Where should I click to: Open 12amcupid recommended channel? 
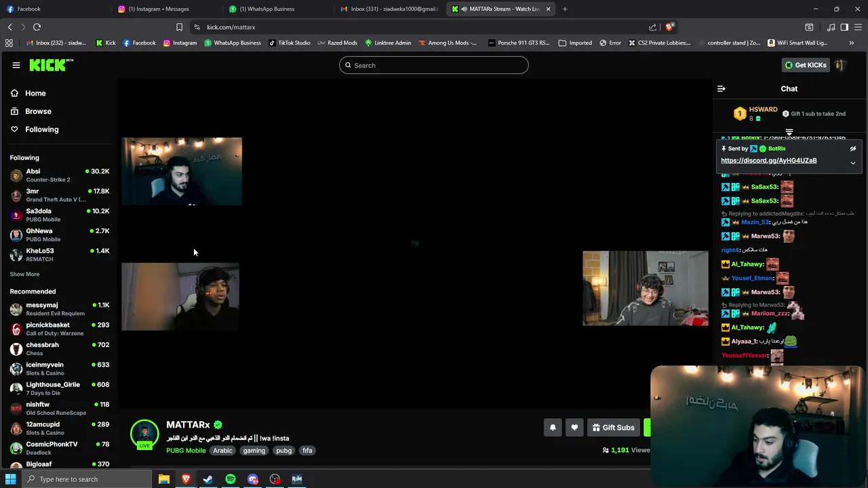[60, 428]
